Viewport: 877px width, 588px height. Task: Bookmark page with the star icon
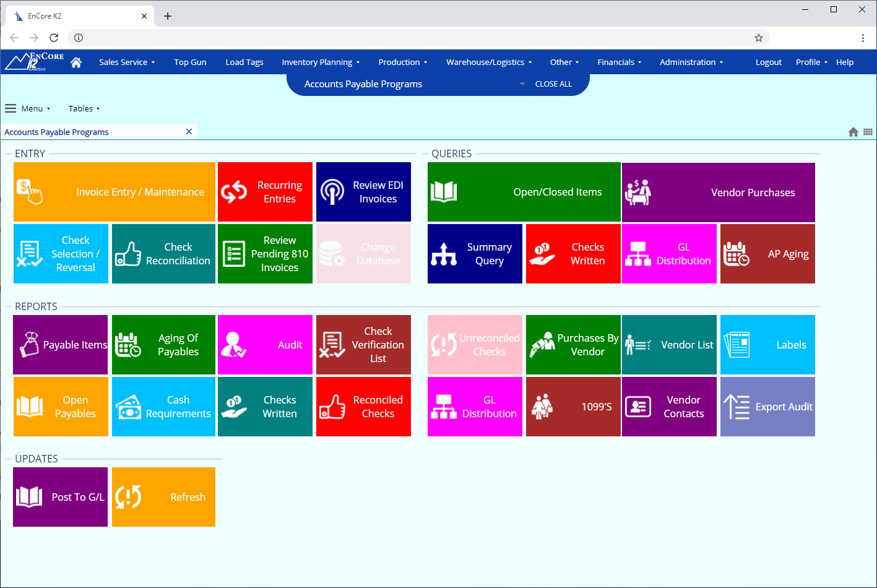pos(759,38)
